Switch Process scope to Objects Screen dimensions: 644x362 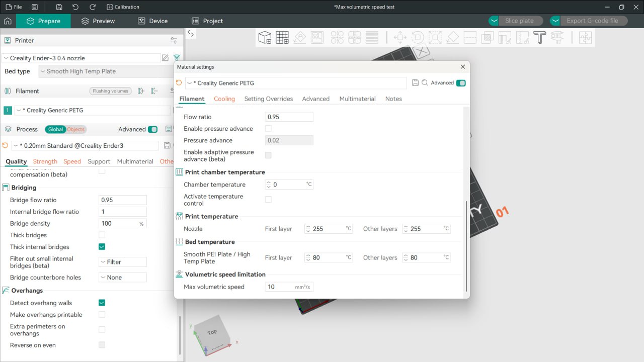pyautogui.click(x=76, y=129)
